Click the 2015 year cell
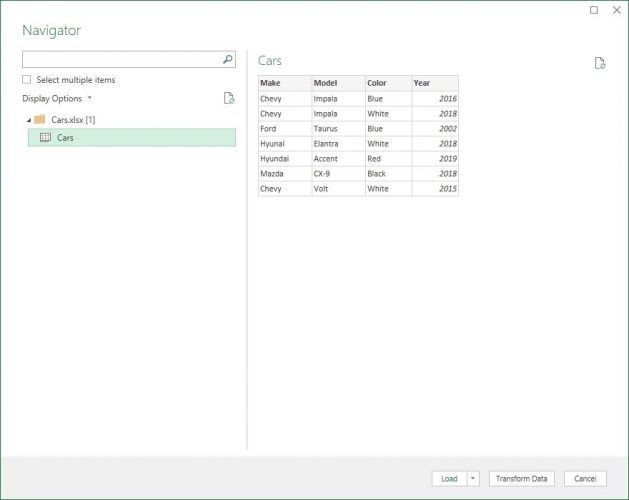The width and height of the screenshot is (629, 500). pos(435,189)
